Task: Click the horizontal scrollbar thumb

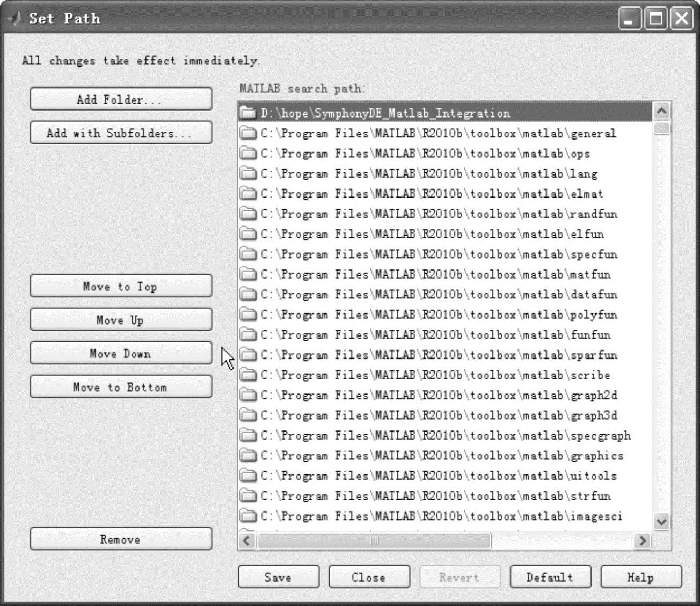Action: (x=374, y=541)
